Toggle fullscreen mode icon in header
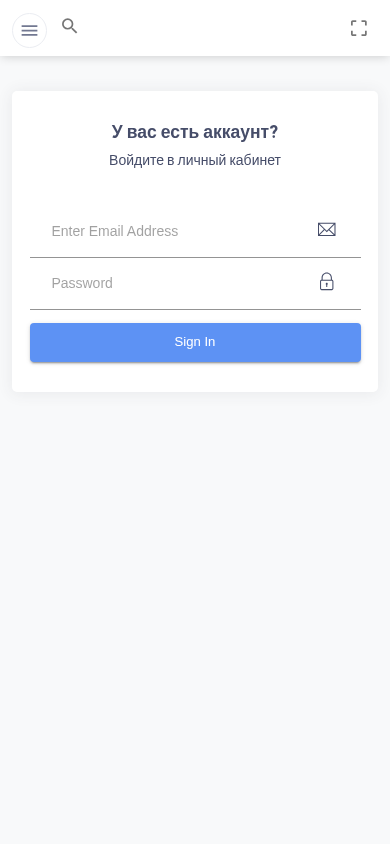The height and width of the screenshot is (844, 390). (x=359, y=28)
